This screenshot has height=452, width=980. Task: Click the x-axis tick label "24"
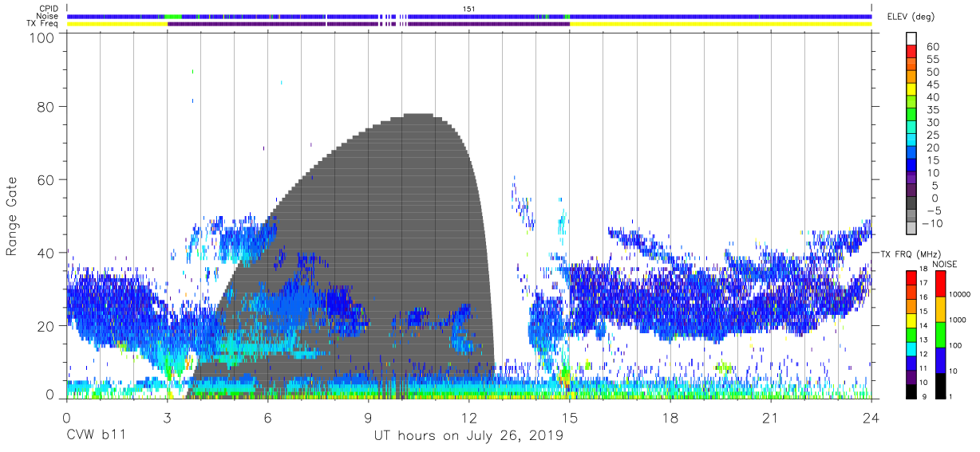[x=871, y=419]
